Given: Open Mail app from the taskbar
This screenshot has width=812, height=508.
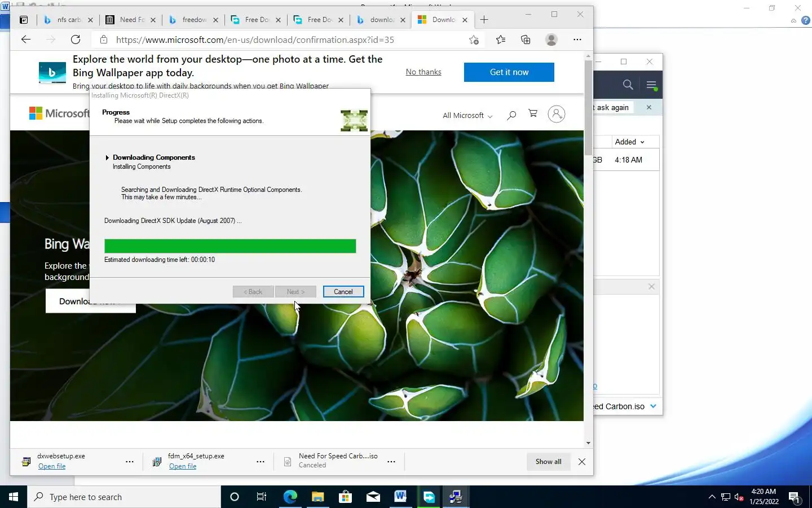Looking at the screenshot, I should pos(373,497).
